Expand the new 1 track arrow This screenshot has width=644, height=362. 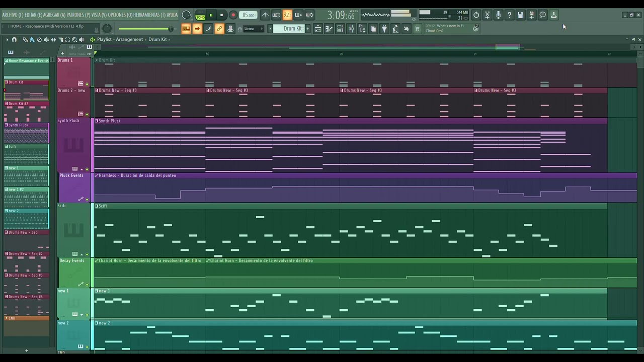pos(82,314)
